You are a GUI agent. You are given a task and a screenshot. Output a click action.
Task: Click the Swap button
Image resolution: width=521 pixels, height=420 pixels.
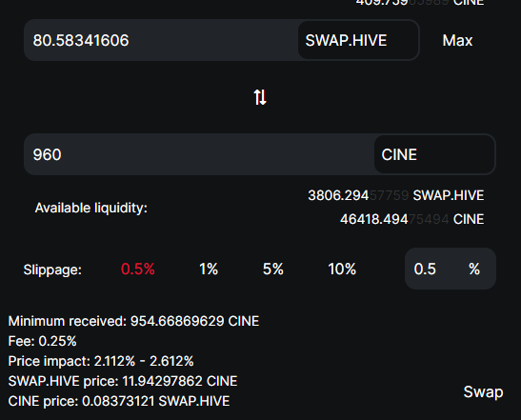[x=483, y=392]
